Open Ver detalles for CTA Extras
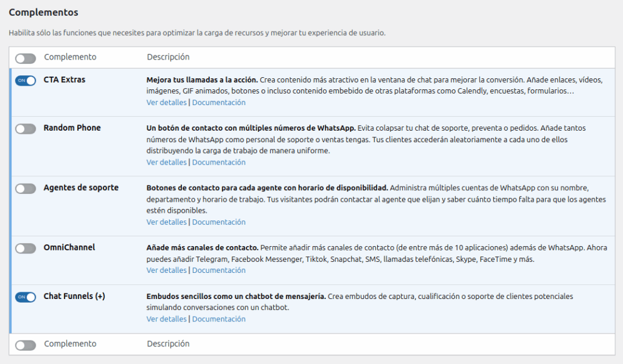The image size is (623, 364). pyautogui.click(x=166, y=103)
